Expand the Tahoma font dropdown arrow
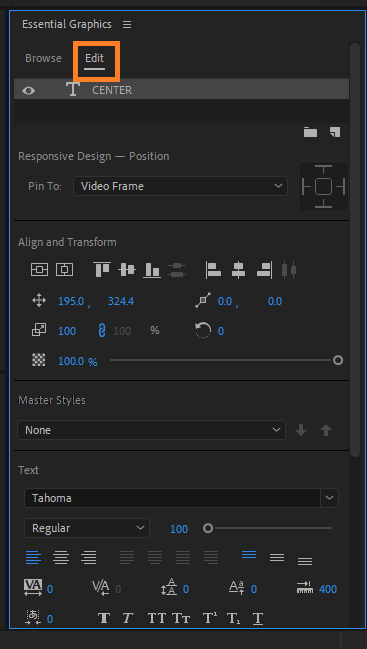Viewport: 367px width, 649px height. (x=330, y=498)
